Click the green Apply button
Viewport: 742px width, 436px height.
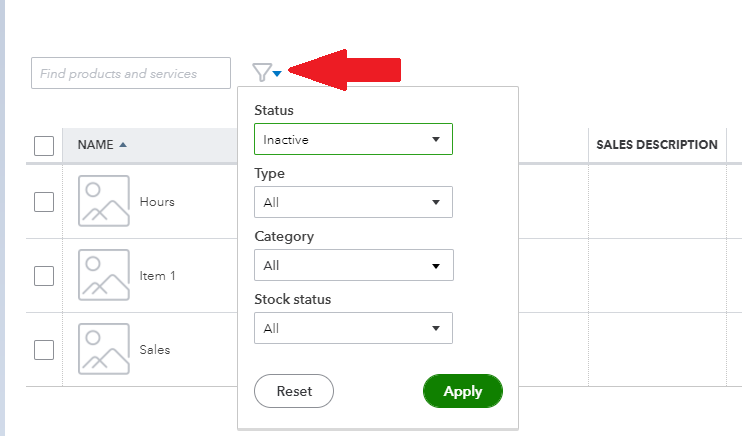pos(463,391)
